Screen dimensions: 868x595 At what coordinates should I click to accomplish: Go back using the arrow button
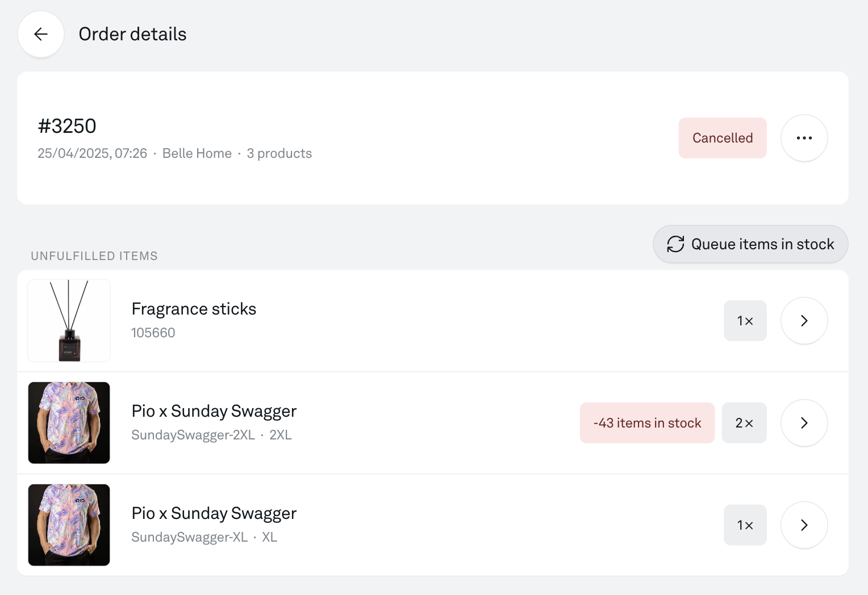(x=41, y=34)
